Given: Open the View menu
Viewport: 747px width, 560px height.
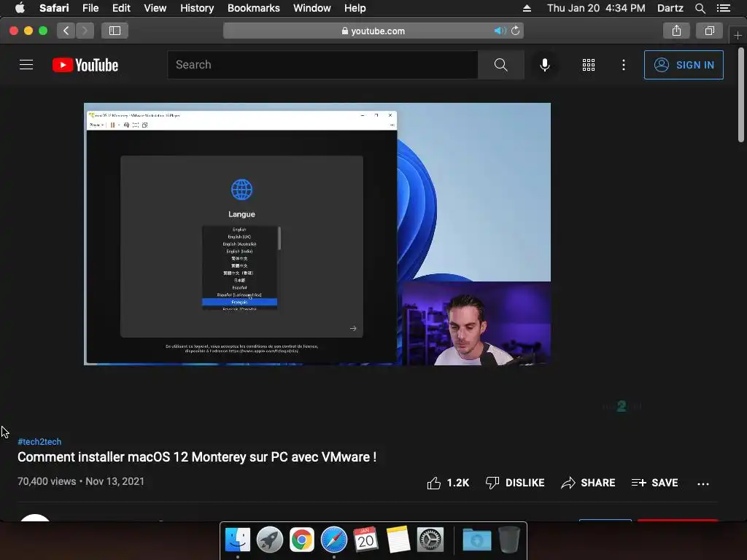Looking at the screenshot, I should click(x=155, y=8).
